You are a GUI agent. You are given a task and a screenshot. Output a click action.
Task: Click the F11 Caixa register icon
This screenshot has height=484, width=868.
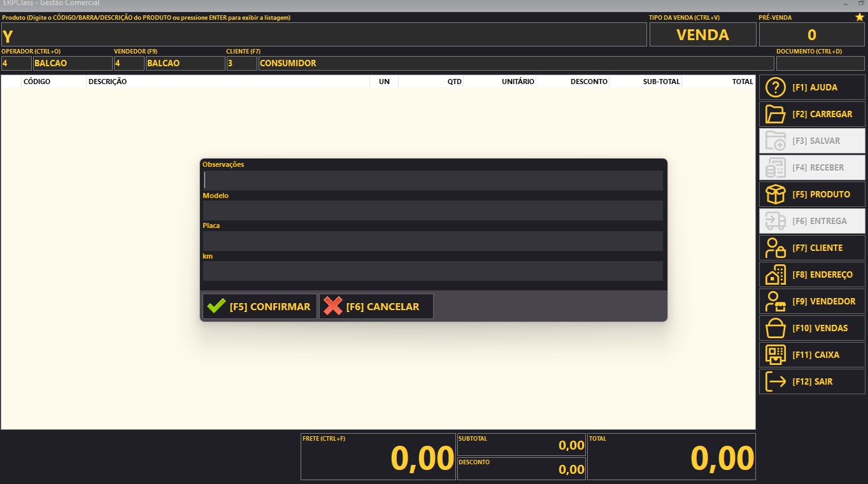(x=775, y=355)
